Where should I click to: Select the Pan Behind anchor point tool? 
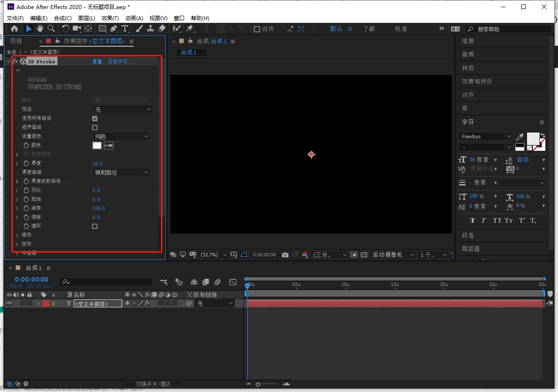(x=88, y=29)
